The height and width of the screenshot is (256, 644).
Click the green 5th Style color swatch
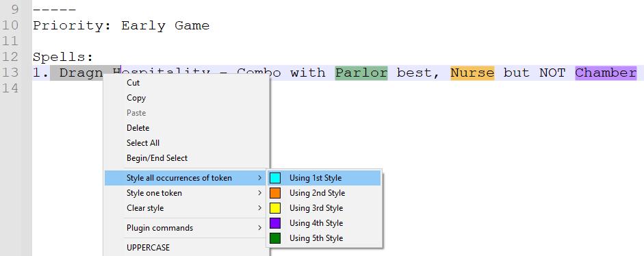pyautogui.click(x=274, y=238)
